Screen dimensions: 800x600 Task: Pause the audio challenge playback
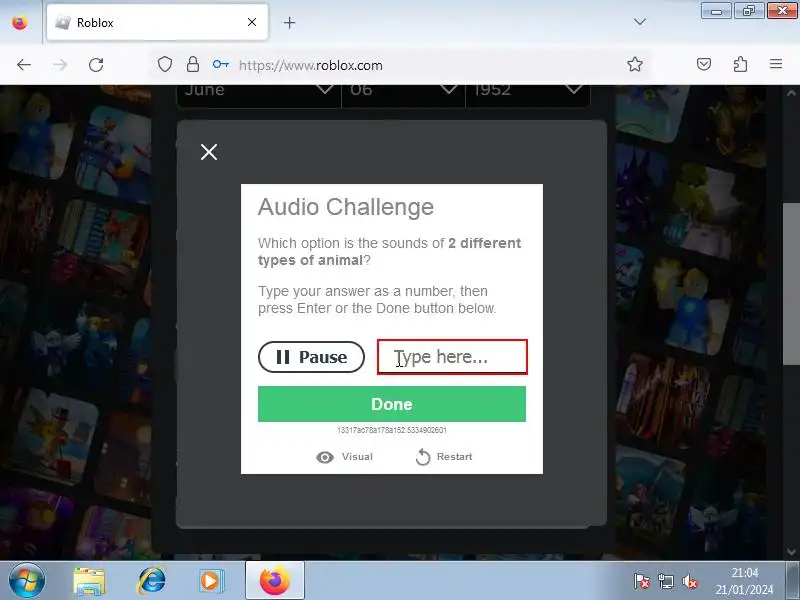[x=311, y=357]
